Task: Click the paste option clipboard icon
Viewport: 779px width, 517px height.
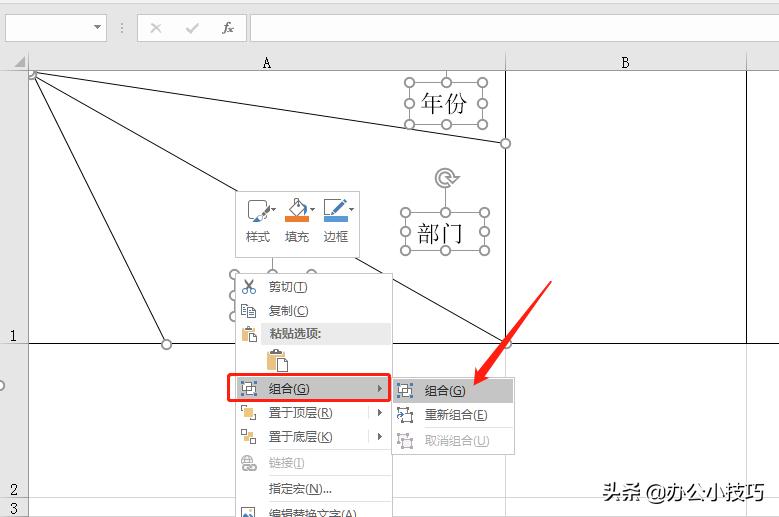Action: [x=277, y=361]
